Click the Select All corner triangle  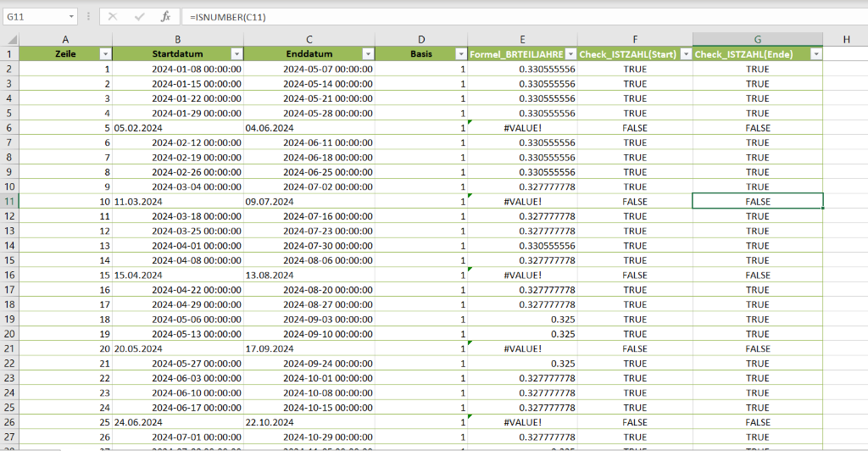(x=11, y=40)
